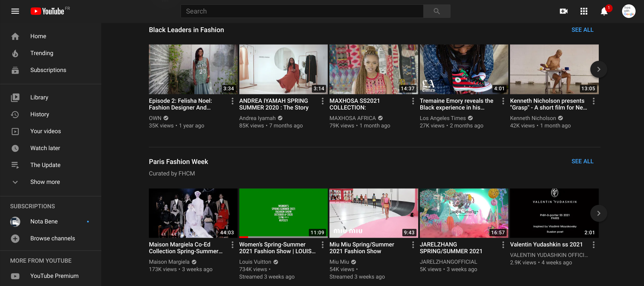Screen dimensions: 644x286
Task: See all Black Leaders in Fashion
Action: (x=582, y=30)
